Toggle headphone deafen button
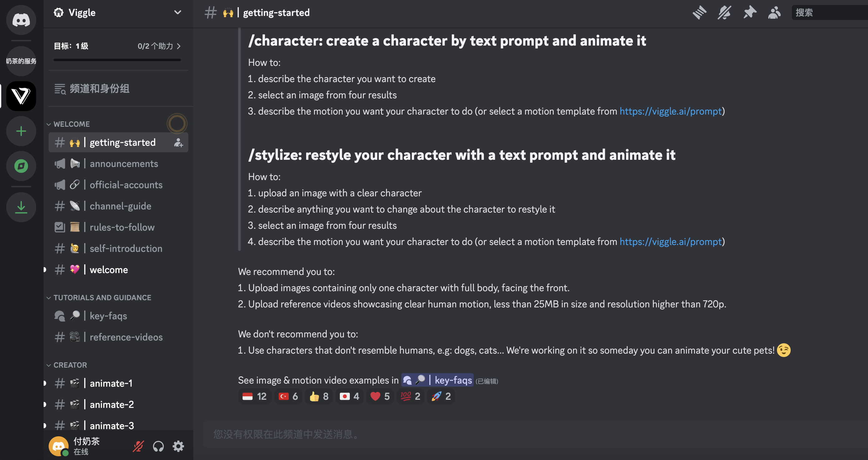868x460 pixels. pyautogui.click(x=158, y=446)
